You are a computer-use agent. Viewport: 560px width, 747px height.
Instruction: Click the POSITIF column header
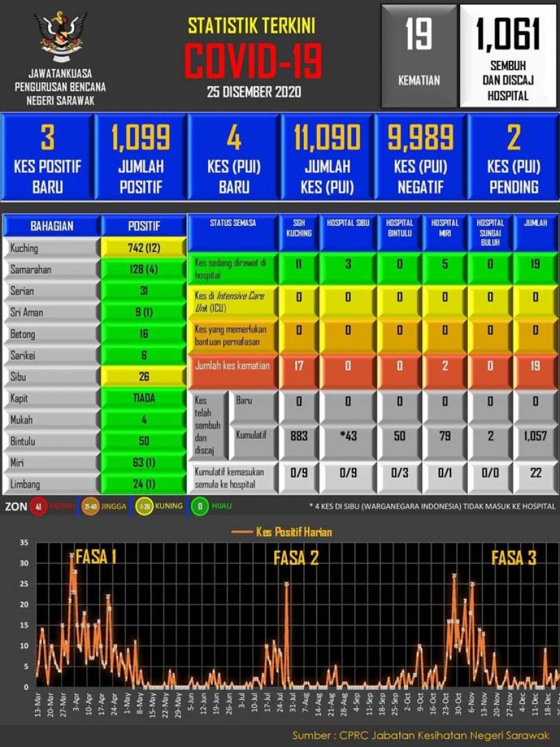[x=144, y=226]
